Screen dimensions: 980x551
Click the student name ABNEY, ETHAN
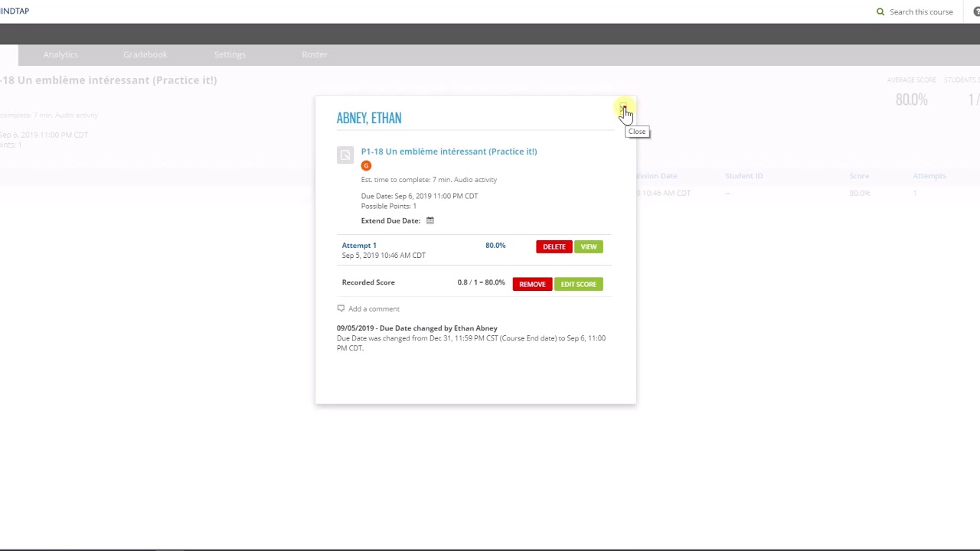[x=369, y=118]
